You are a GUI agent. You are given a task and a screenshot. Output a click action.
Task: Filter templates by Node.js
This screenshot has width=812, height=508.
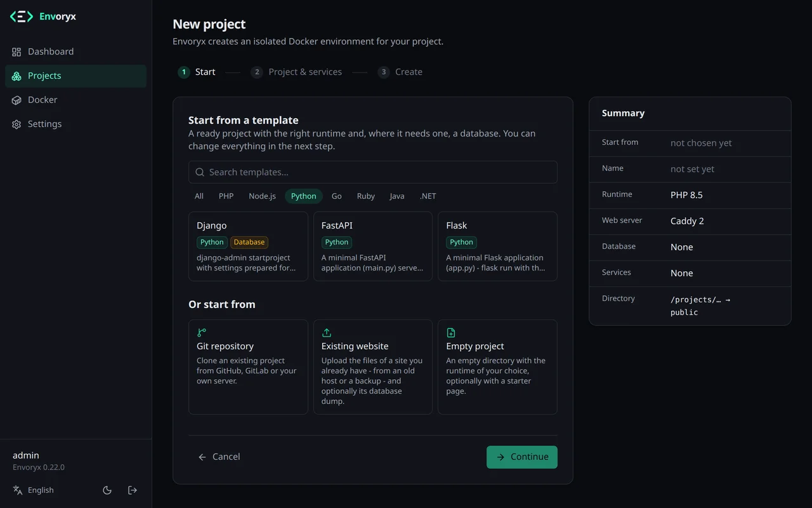click(x=262, y=196)
